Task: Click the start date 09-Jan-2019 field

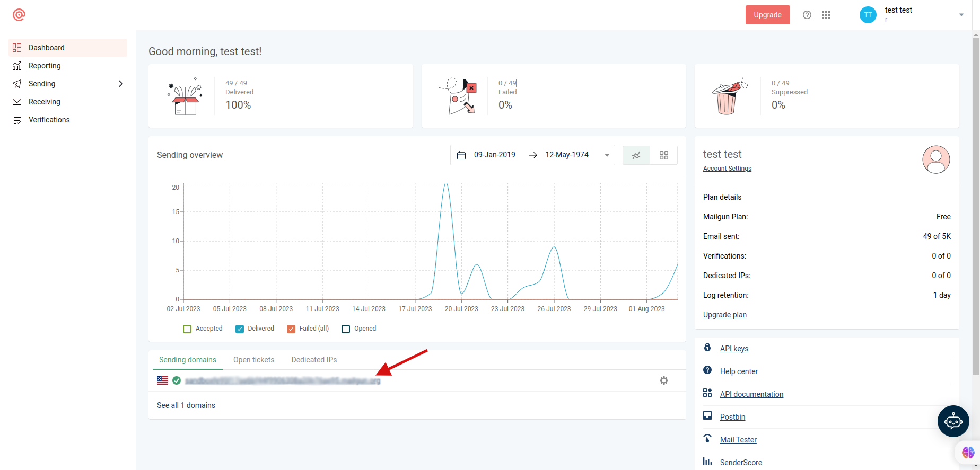Action: (495, 155)
